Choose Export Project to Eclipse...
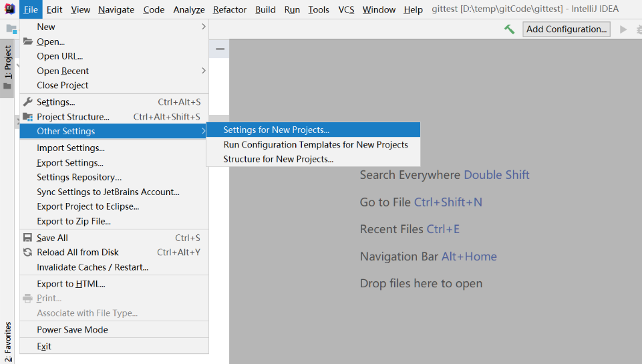The image size is (642, 364). (x=114, y=206)
